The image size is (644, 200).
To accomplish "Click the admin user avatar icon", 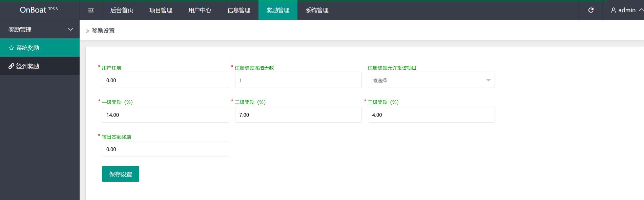I will coord(614,10).
